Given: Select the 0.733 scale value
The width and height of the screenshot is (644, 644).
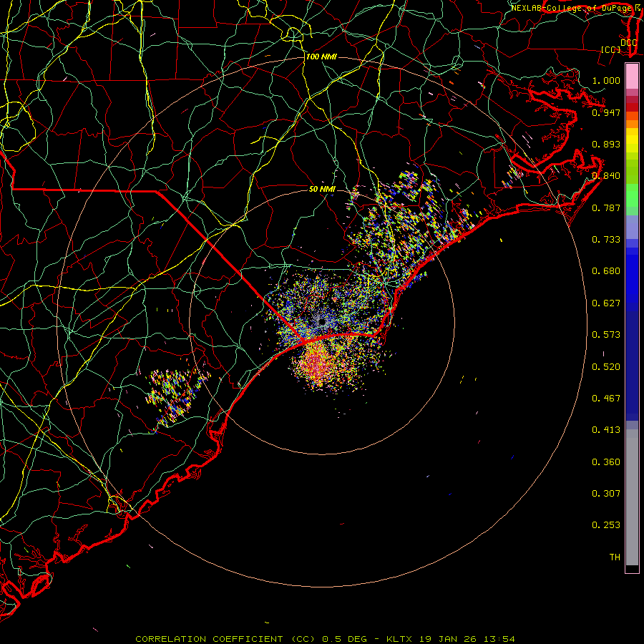Looking at the screenshot, I should coord(606,240).
